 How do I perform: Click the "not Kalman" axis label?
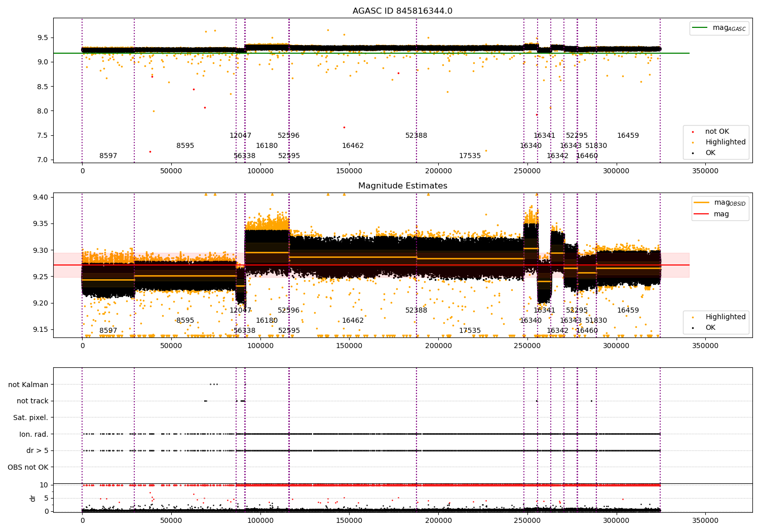tap(28, 385)
